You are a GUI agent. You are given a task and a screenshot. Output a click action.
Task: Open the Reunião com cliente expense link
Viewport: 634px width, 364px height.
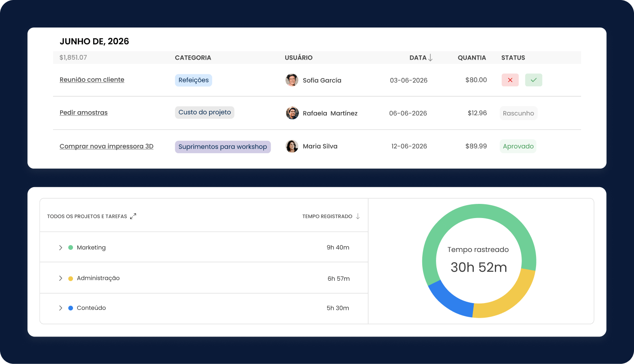[92, 80]
